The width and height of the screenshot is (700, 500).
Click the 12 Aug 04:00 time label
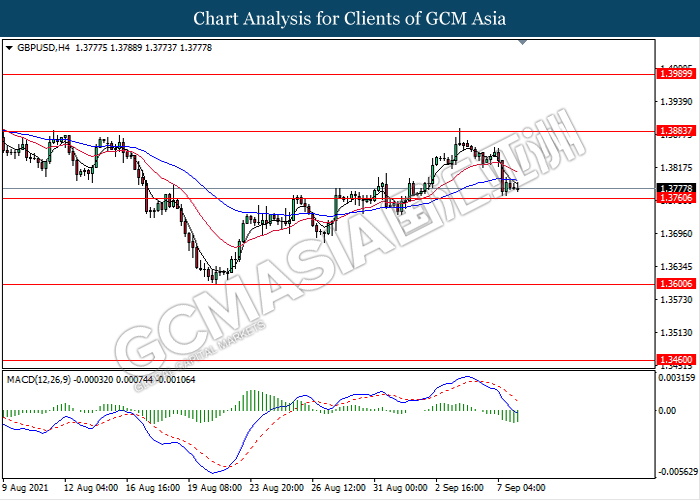91,488
